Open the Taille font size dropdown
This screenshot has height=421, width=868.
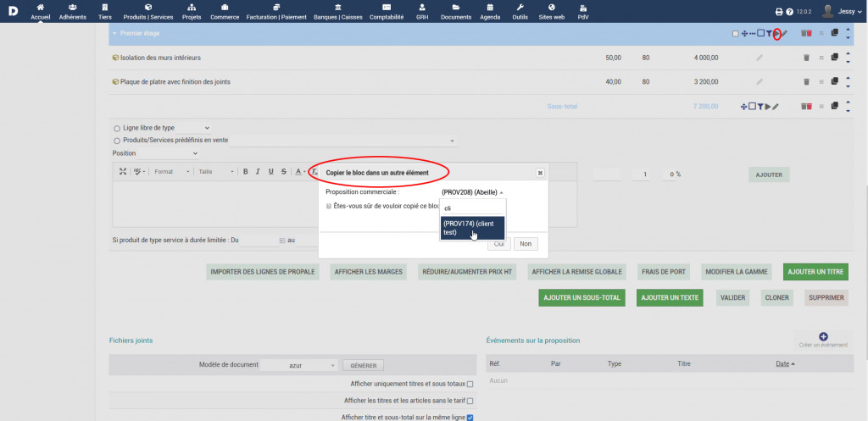216,172
